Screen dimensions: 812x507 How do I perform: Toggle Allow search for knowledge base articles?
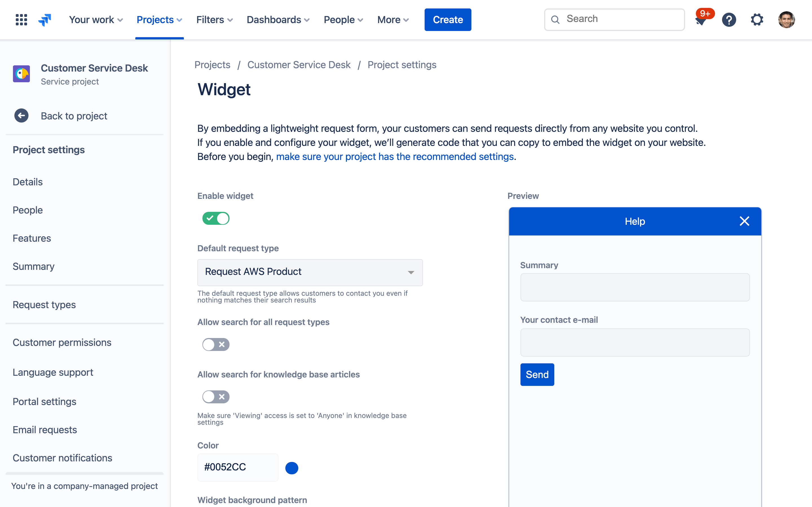(x=215, y=397)
